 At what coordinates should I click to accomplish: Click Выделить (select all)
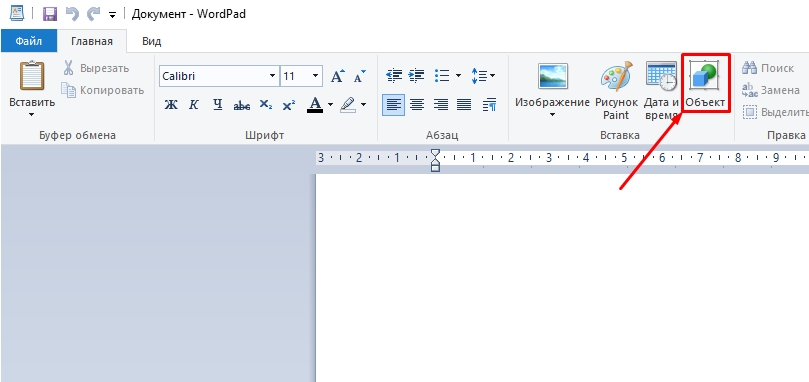coord(775,113)
